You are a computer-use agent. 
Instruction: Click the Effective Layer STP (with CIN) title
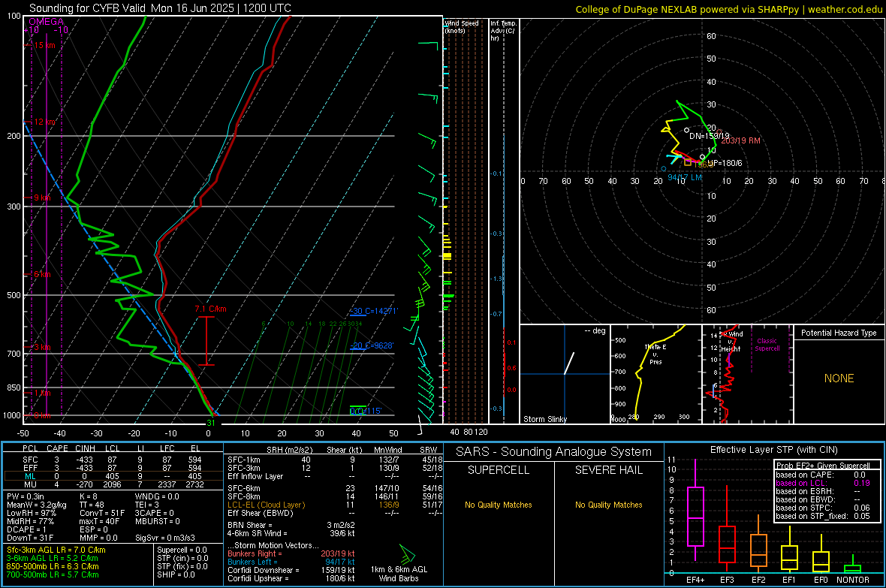(x=773, y=450)
